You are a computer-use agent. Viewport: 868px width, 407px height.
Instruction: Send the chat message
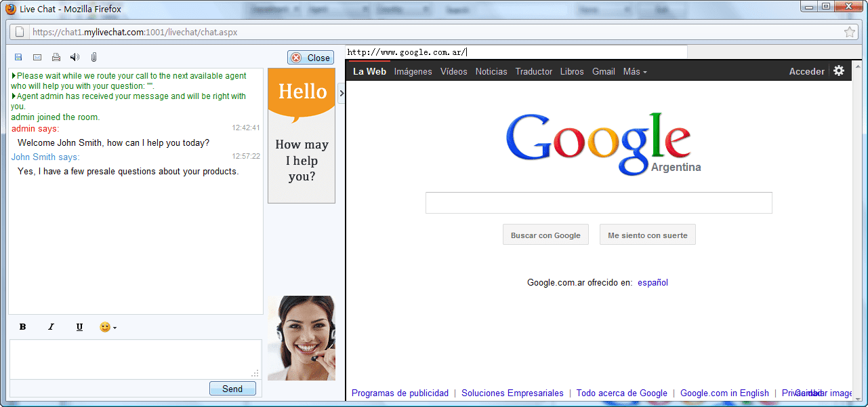[232, 389]
